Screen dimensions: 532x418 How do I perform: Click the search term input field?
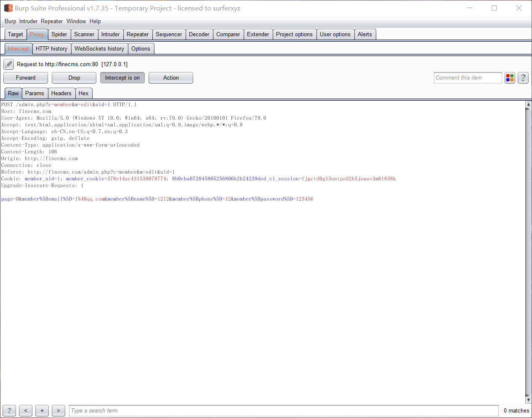point(284,411)
